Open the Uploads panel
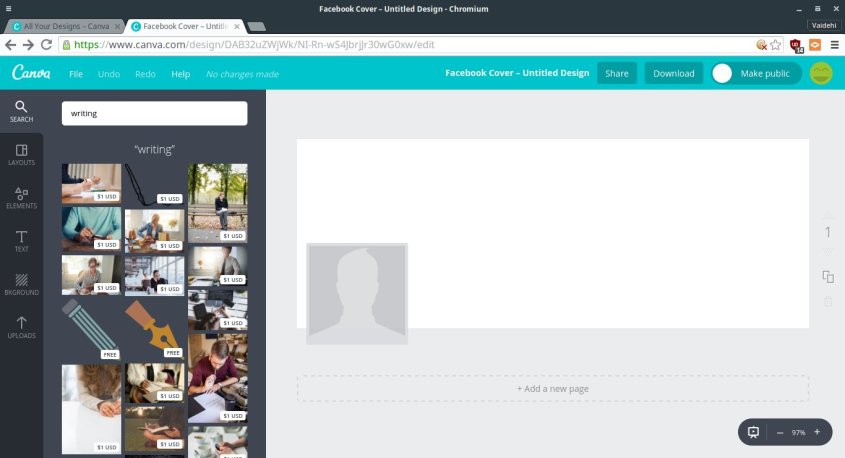The image size is (845, 458). [21, 327]
